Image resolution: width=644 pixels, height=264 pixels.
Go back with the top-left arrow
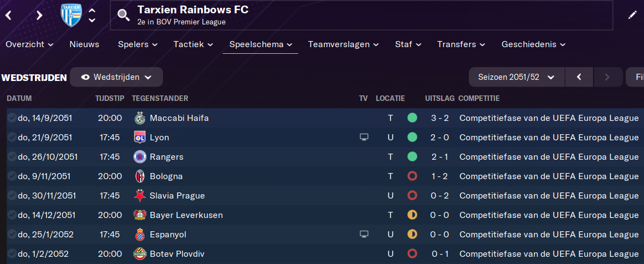[9, 16]
